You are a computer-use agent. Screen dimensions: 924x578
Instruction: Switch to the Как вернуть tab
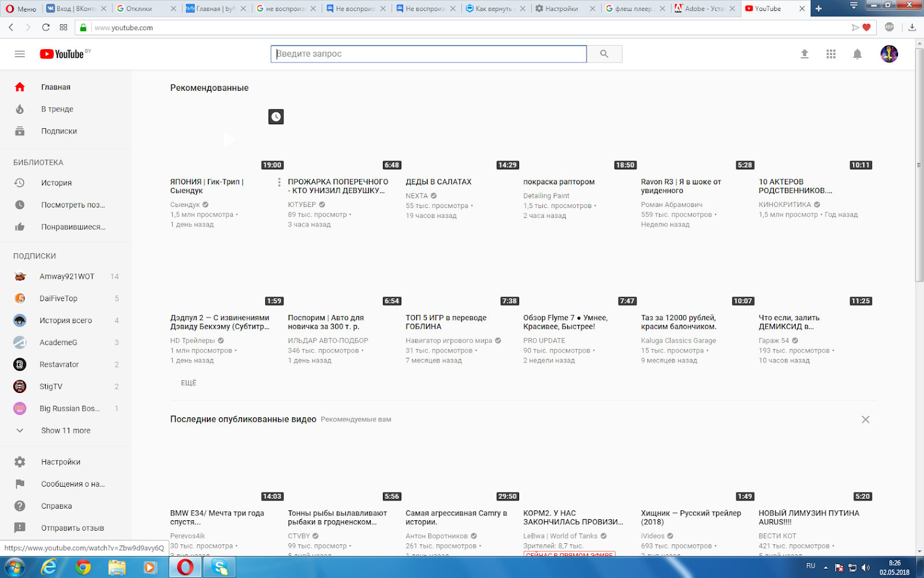pyautogui.click(x=495, y=9)
